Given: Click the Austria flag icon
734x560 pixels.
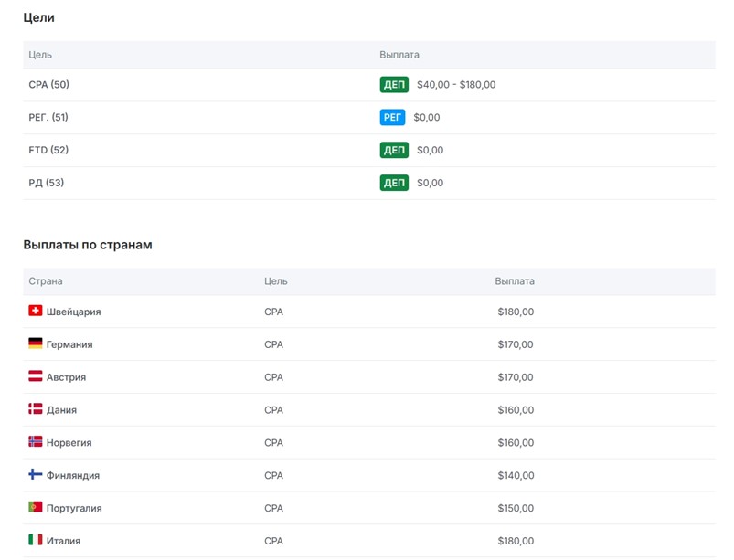Looking at the screenshot, I should coord(36,376).
